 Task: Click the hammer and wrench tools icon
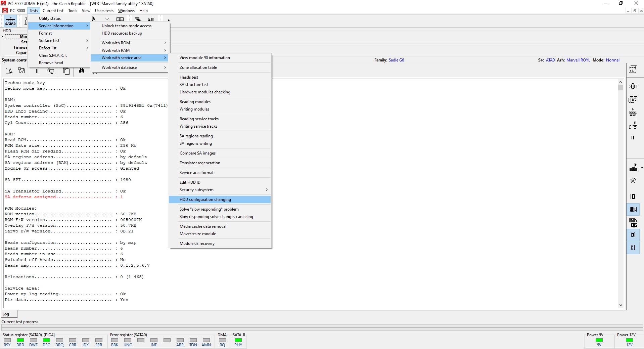[x=633, y=180]
